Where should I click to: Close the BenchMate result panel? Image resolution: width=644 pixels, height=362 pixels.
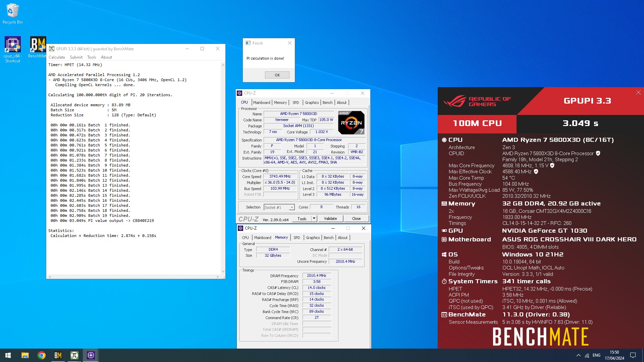click(x=638, y=93)
